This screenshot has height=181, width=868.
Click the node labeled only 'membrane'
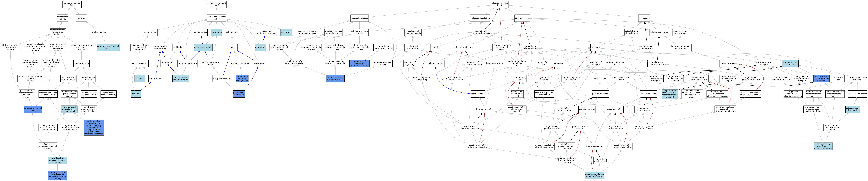(217, 32)
